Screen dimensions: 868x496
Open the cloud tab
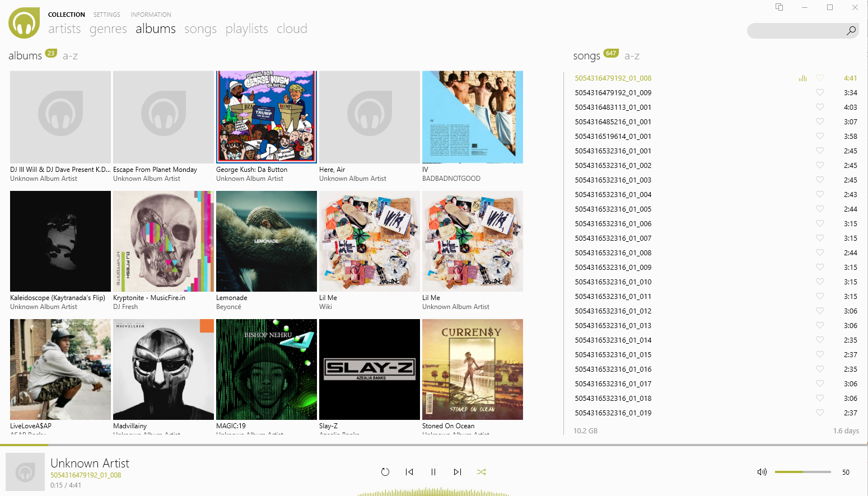pos(292,29)
